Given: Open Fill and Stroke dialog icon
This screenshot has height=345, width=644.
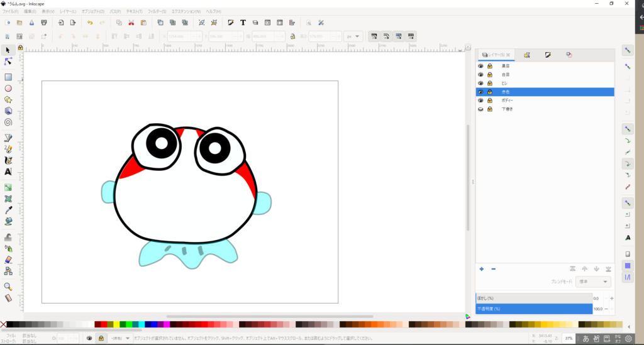Looking at the screenshot, I should [x=231, y=23].
